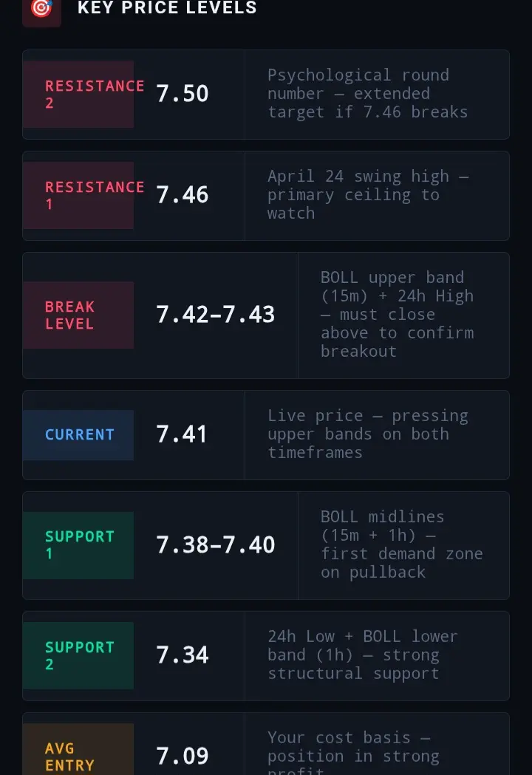Select the Resistance 2 label
The width and height of the screenshot is (532, 775).
point(78,95)
